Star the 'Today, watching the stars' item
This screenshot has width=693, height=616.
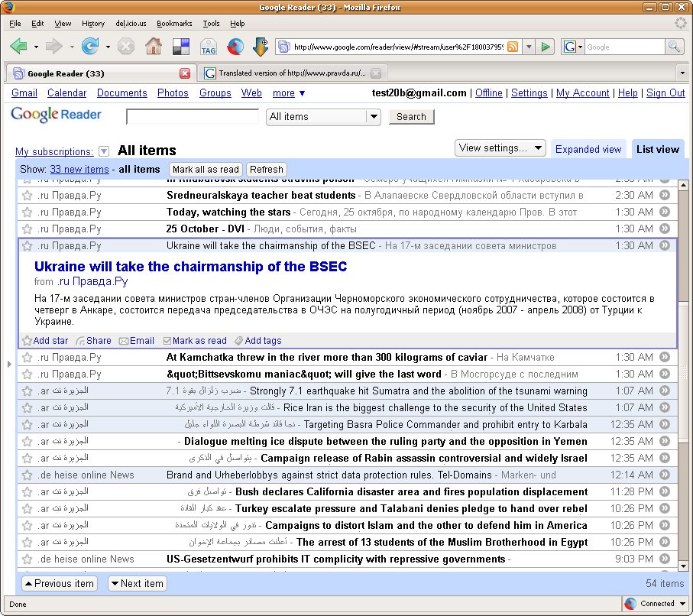point(27,212)
